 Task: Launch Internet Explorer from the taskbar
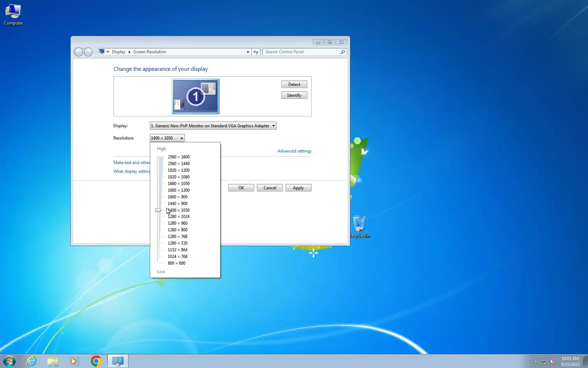pos(31,361)
